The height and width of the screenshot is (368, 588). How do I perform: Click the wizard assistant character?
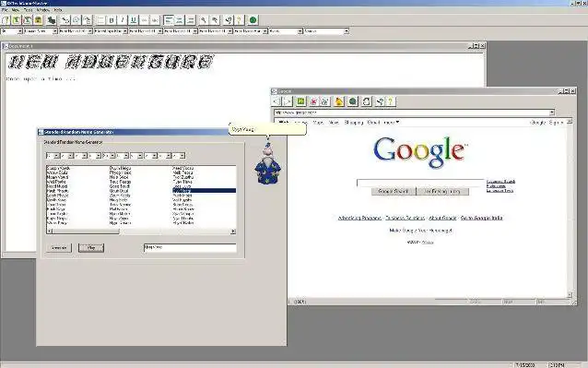click(x=268, y=164)
